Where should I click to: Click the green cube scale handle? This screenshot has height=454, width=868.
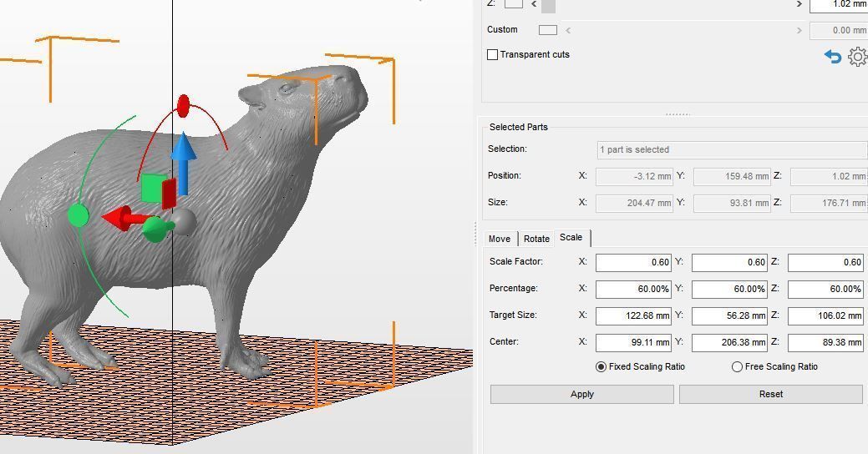click(x=150, y=188)
